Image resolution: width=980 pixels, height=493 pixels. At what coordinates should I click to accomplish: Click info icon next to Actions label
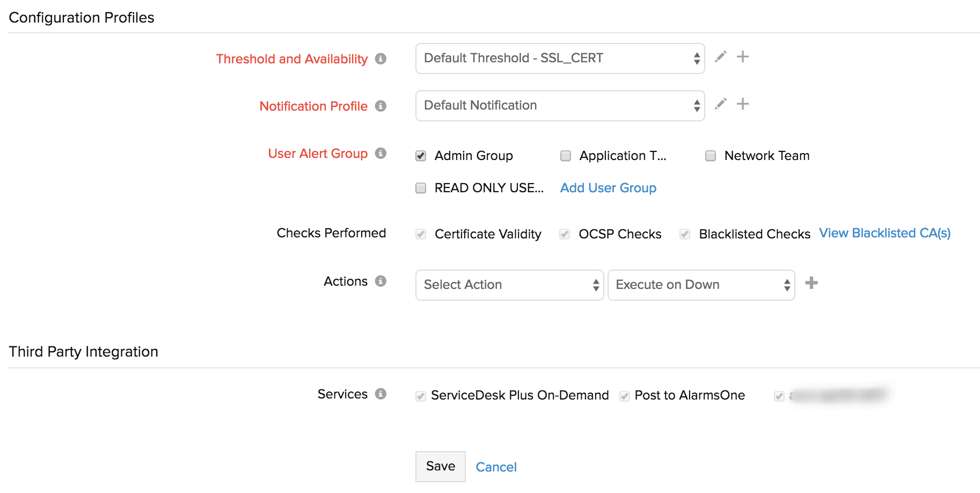click(x=381, y=281)
